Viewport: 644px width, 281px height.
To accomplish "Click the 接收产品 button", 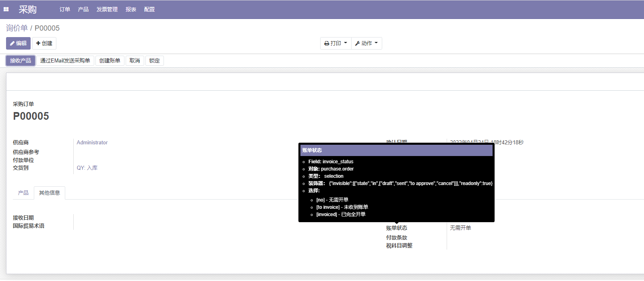I will click(21, 60).
